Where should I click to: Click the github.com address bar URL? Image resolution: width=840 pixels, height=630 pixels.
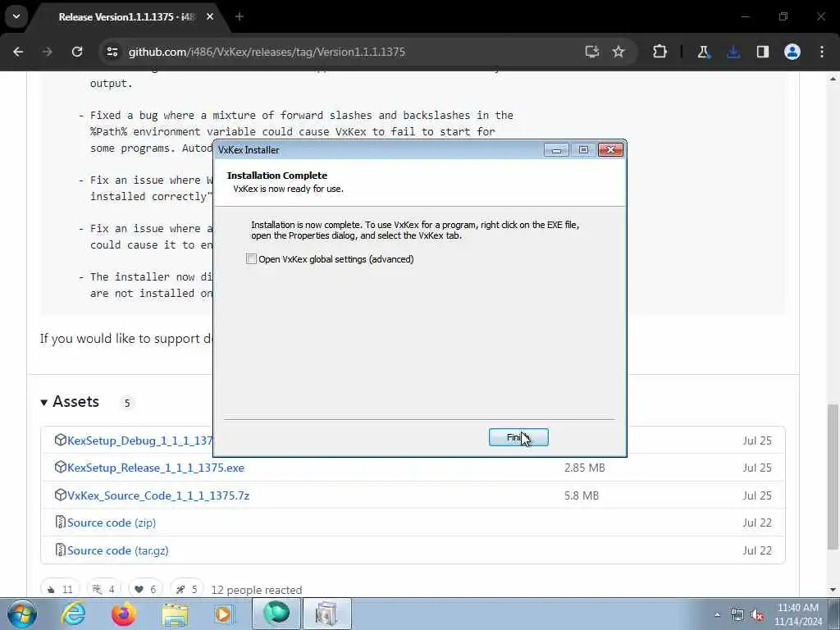[x=267, y=52]
